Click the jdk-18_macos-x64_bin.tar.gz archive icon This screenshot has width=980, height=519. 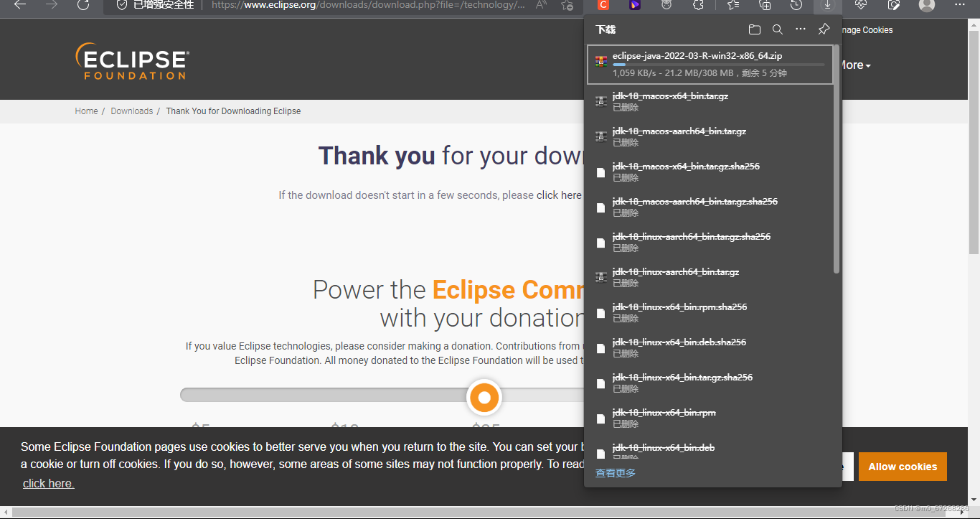[601, 102]
